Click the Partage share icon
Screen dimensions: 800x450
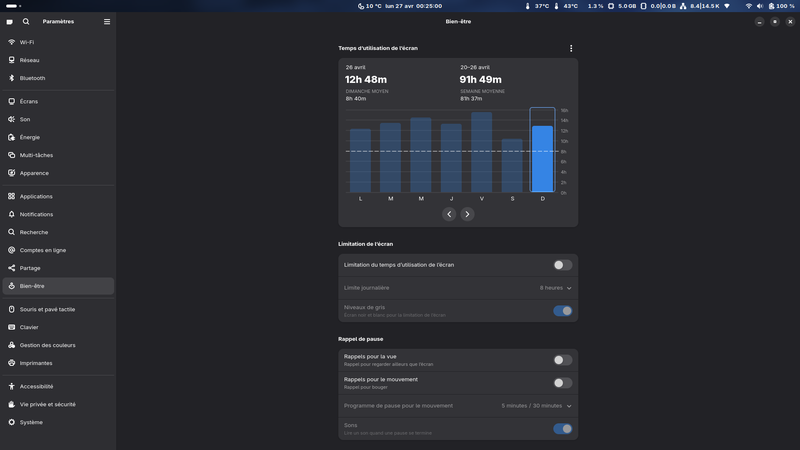11,268
